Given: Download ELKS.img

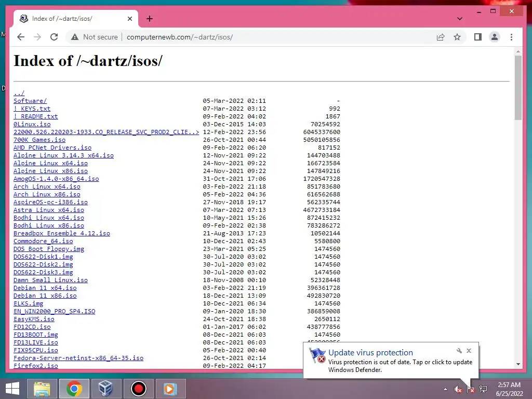Looking at the screenshot, I should tap(28, 303).
